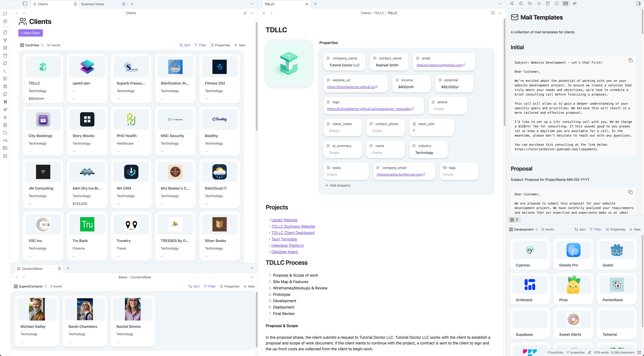Open the backlinks panel icon
This screenshot has height=356, width=644.
click(x=512, y=4)
